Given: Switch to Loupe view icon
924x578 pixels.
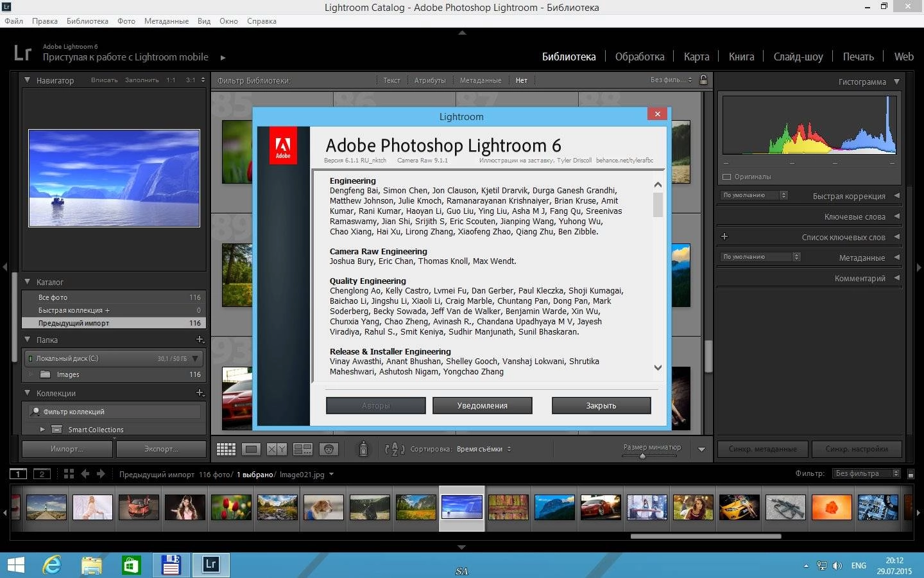Looking at the screenshot, I should coord(252,450).
